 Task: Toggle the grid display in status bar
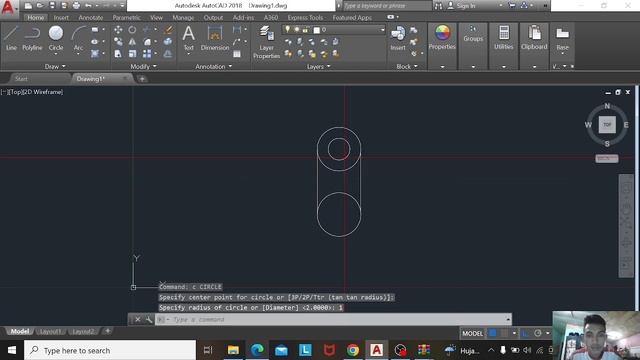(493, 333)
